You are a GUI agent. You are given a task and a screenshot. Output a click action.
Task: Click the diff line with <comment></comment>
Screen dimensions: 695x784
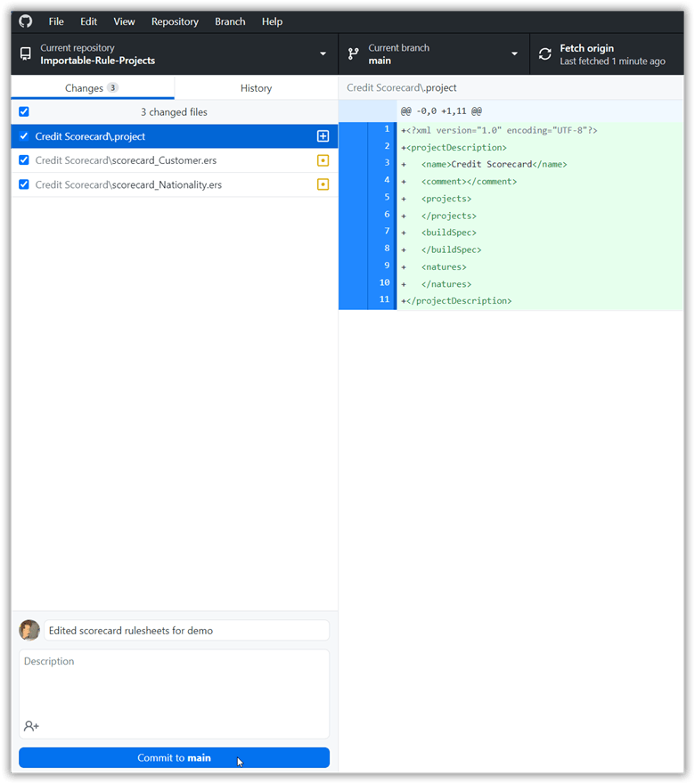click(x=540, y=181)
